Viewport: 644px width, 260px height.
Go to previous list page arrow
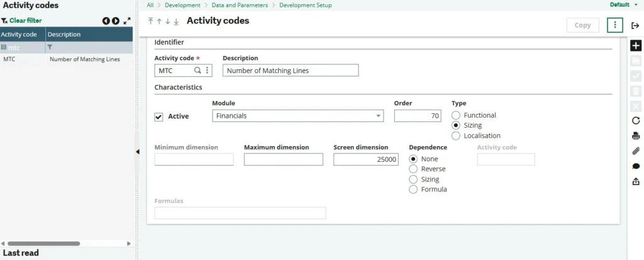[x=106, y=21]
